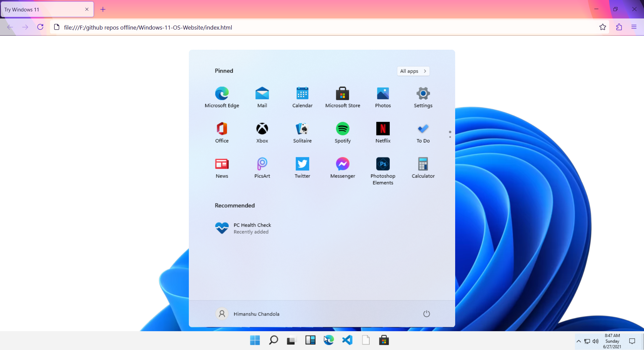Open the browser hamburger menu
The image size is (644, 350).
(634, 27)
